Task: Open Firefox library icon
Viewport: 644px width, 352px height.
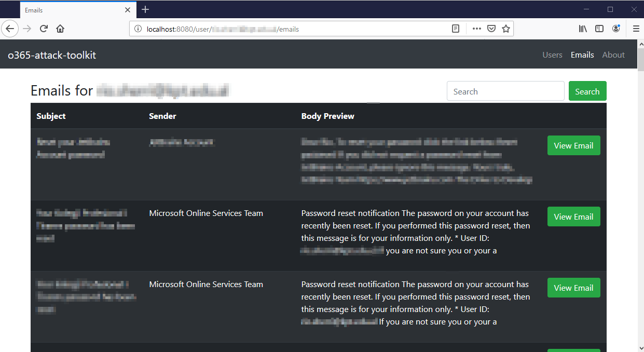Action: tap(583, 29)
